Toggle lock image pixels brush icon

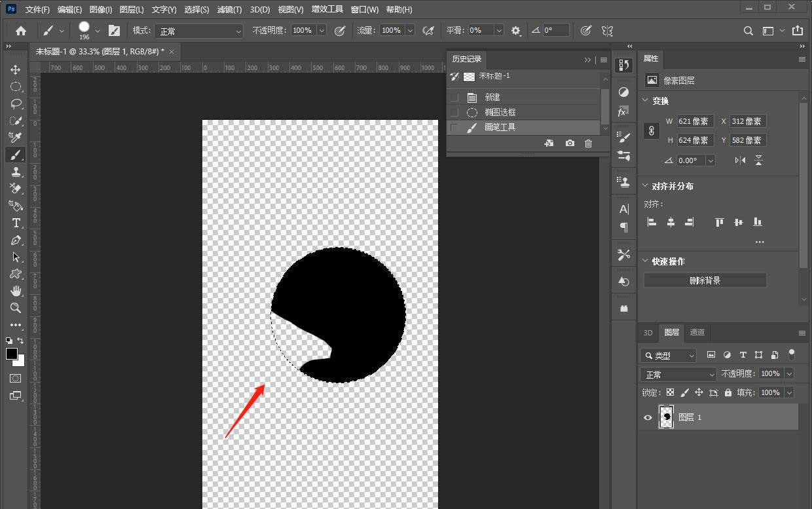pyautogui.click(x=685, y=392)
